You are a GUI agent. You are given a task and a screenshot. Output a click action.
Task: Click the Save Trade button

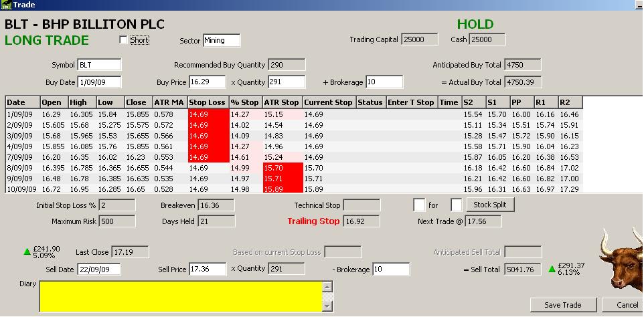[563, 305]
